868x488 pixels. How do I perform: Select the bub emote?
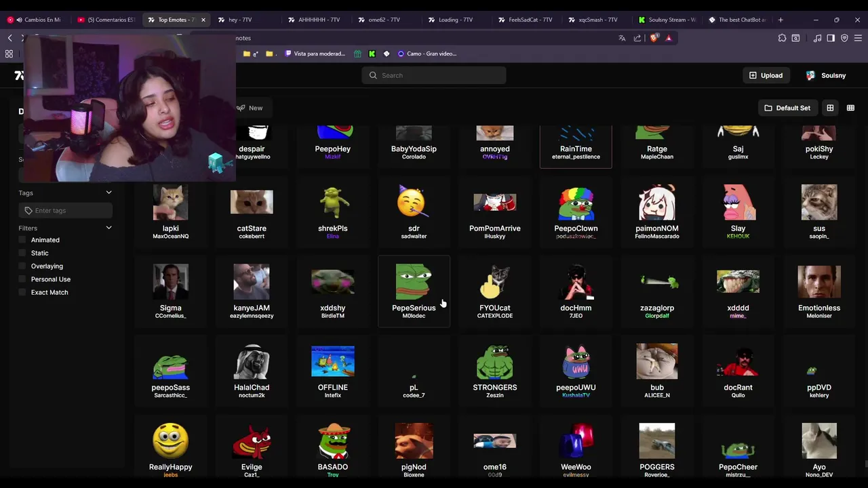coord(657,371)
